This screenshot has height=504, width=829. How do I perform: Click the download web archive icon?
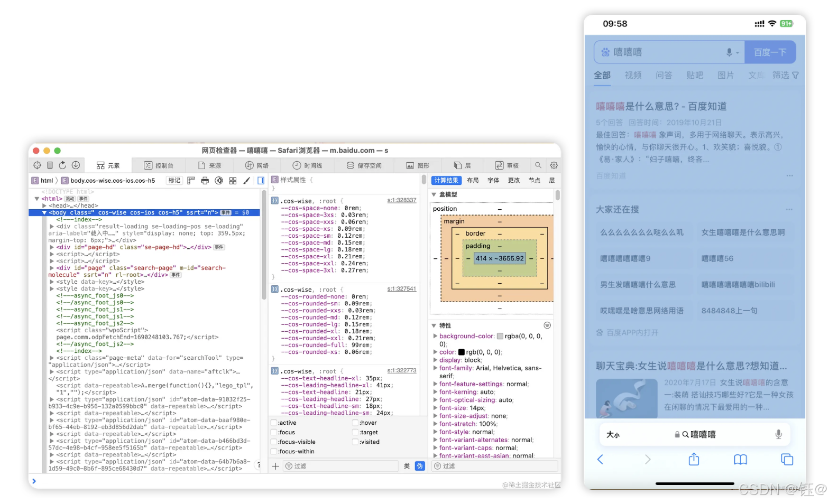coord(76,165)
